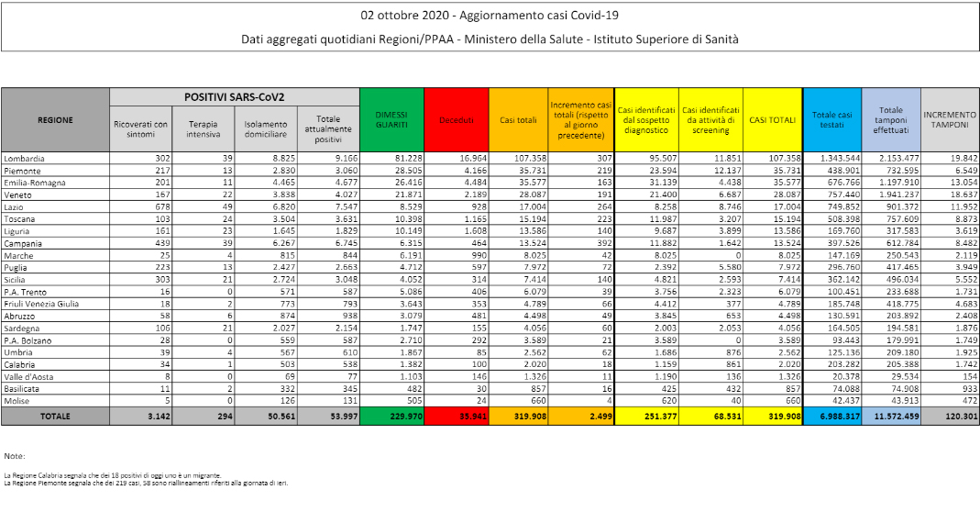Click the Umbria row label
The height and width of the screenshot is (512, 980).
click(x=18, y=352)
